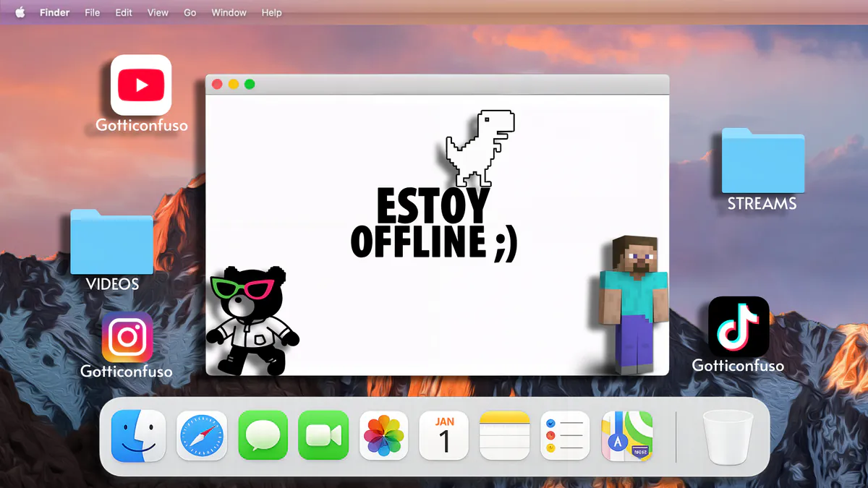Open the VIDEOS folder
Image resolution: width=868 pixels, height=488 pixels.
click(112, 242)
